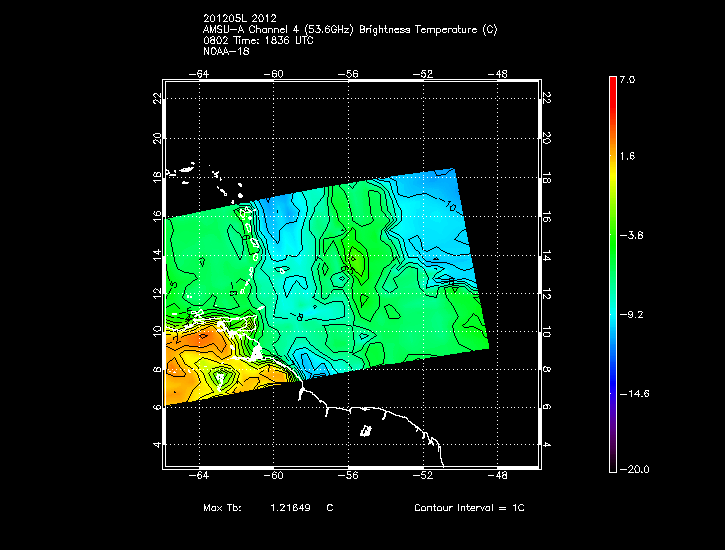Click the -64 longitude label at top

click(x=199, y=73)
